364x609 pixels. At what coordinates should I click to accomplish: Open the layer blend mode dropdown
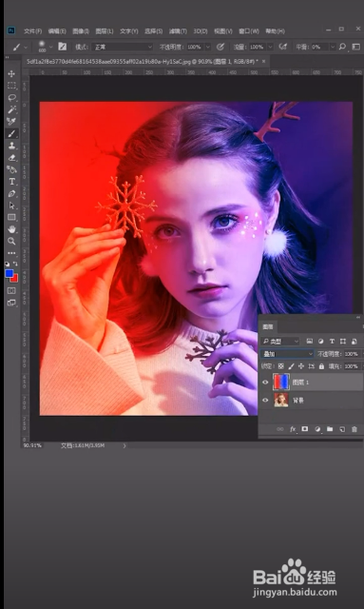point(287,354)
